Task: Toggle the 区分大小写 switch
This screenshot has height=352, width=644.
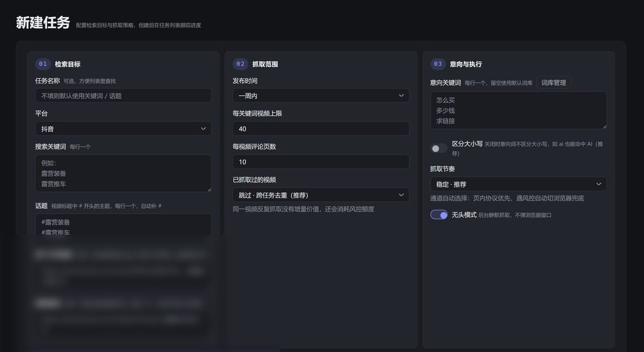Action: click(439, 148)
